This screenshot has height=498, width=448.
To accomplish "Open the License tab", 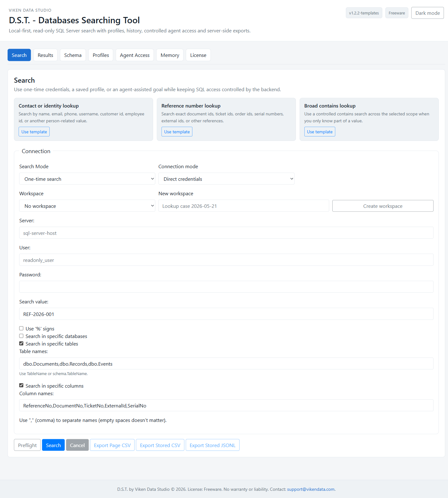I will (x=198, y=55).
